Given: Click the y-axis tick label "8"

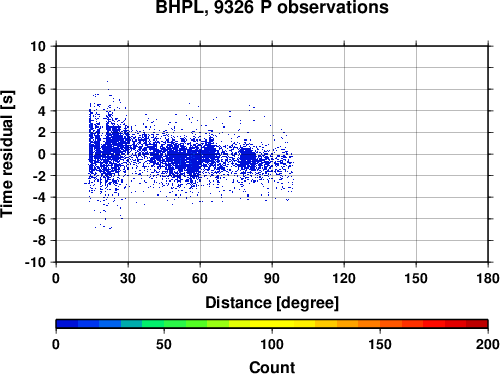Looking at the screenshot, I should [x=42, y=68].
